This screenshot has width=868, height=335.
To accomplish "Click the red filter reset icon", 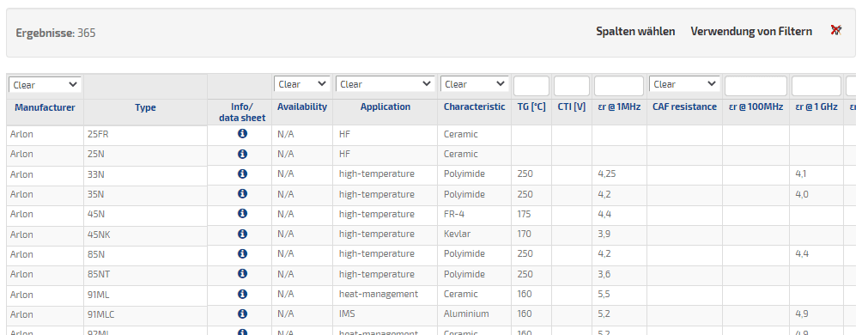I will tap(836, 30).
